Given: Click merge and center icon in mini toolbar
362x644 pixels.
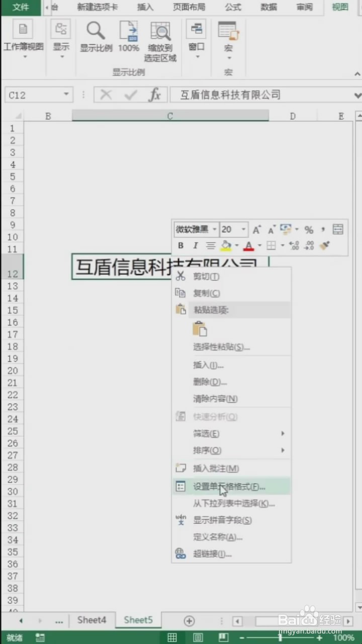Looking at the screenshot, I should point(338,229).
